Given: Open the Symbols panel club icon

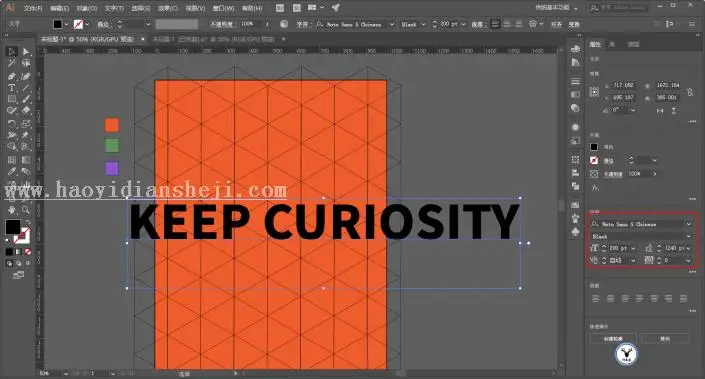Looking at the screenshot, I should tap(576, 231).
